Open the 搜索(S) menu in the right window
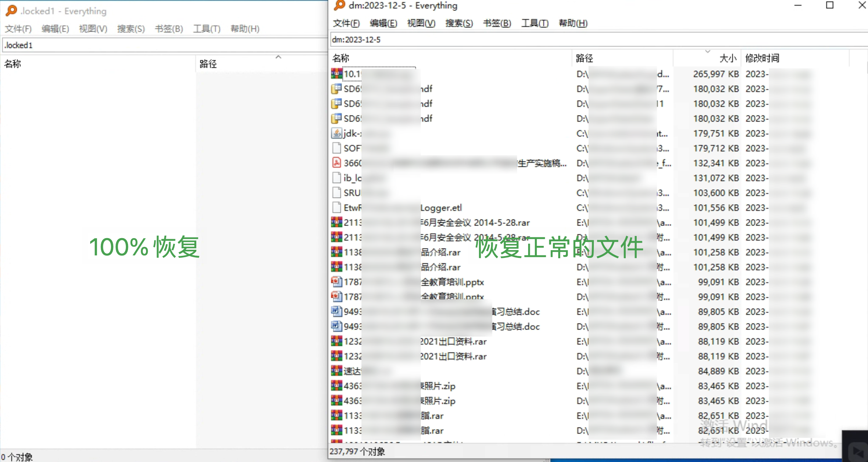The height and width of the screenshot is (462, 868). click(459, 23)
